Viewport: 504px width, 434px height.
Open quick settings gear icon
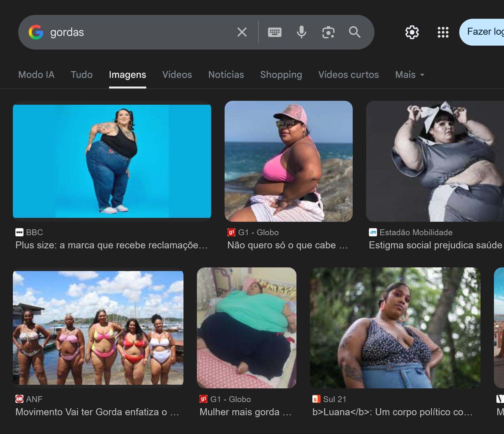click(x=412, y=32)
